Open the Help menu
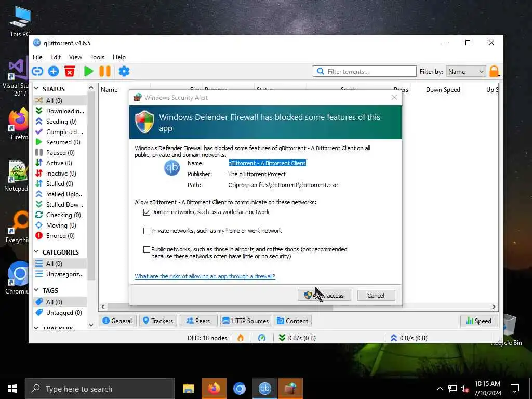The width and height of the screenshot is (532, 399). click(x=119, y=57)
